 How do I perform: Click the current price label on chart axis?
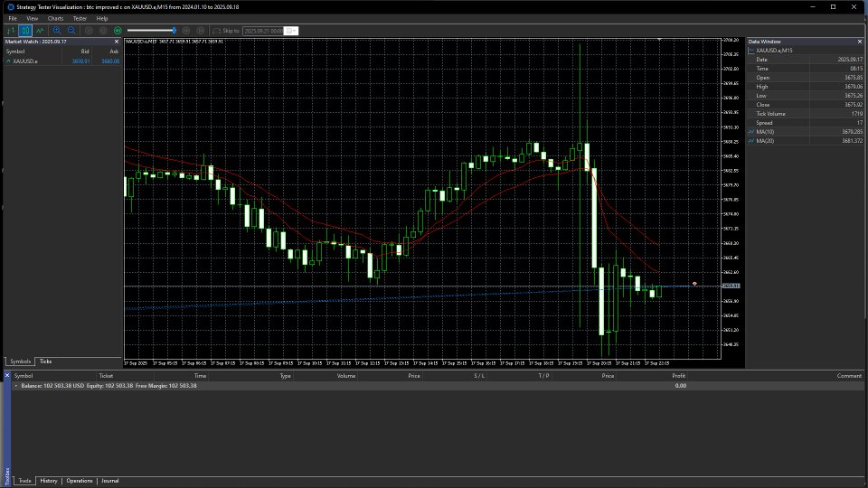coord(731,286)
